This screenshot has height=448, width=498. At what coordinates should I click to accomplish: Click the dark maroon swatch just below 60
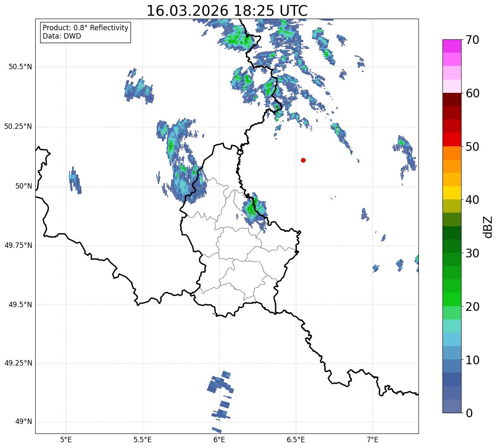click(x=452, y=99)
